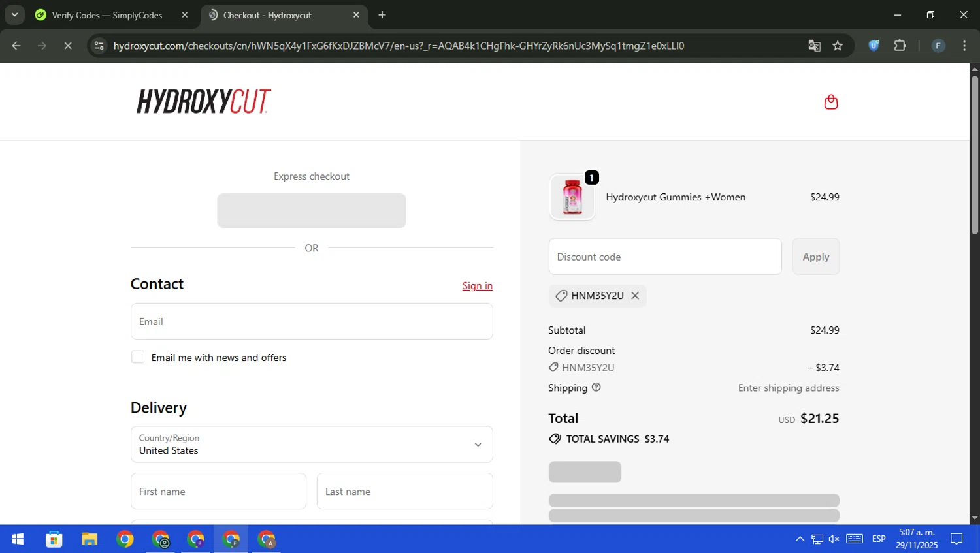The width and height of the screenshot is (980, 553).
Task: Open the Extensions puzzle menu
Action: coord(900,45)
